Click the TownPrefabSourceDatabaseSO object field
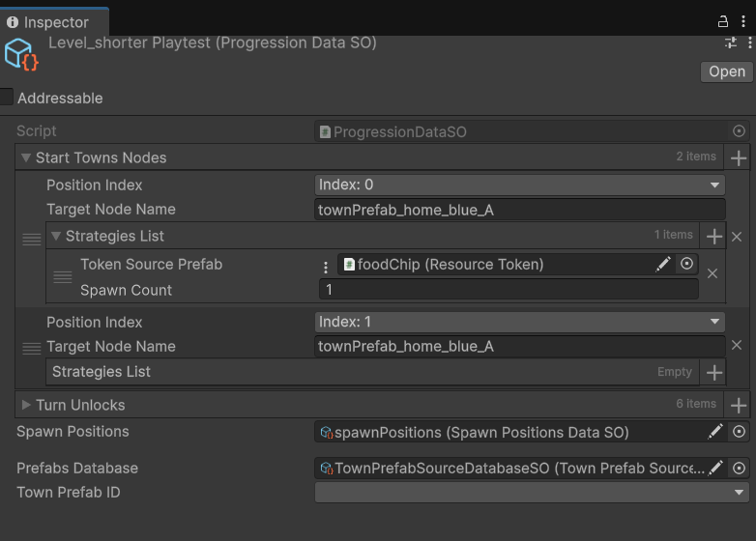The height and width of the screenshot is (541, 756). point(532,469)
